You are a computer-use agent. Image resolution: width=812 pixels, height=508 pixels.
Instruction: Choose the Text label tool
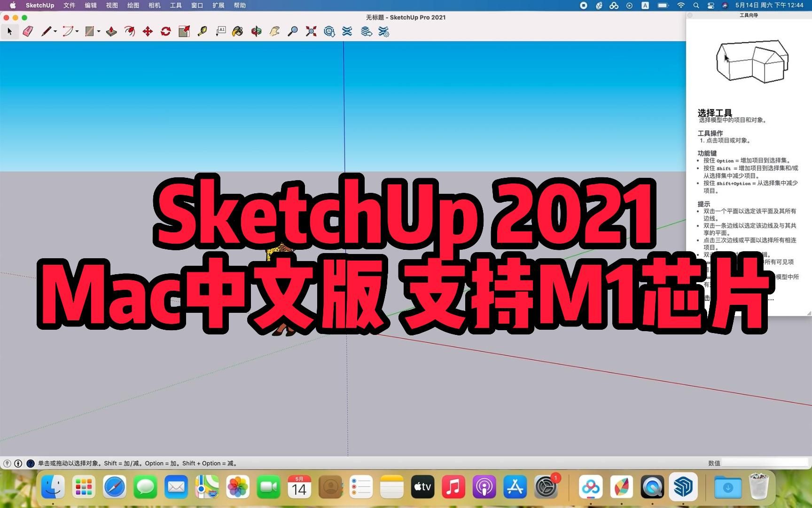pos(221,32)
